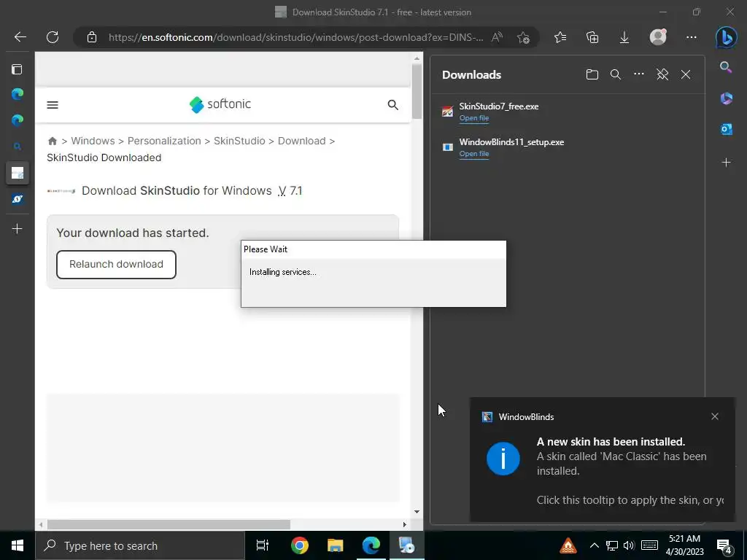Select WindowBlinds11_setup.exe download entry name
The height and width of the screenshot is (560, 747).
point(511,142)
